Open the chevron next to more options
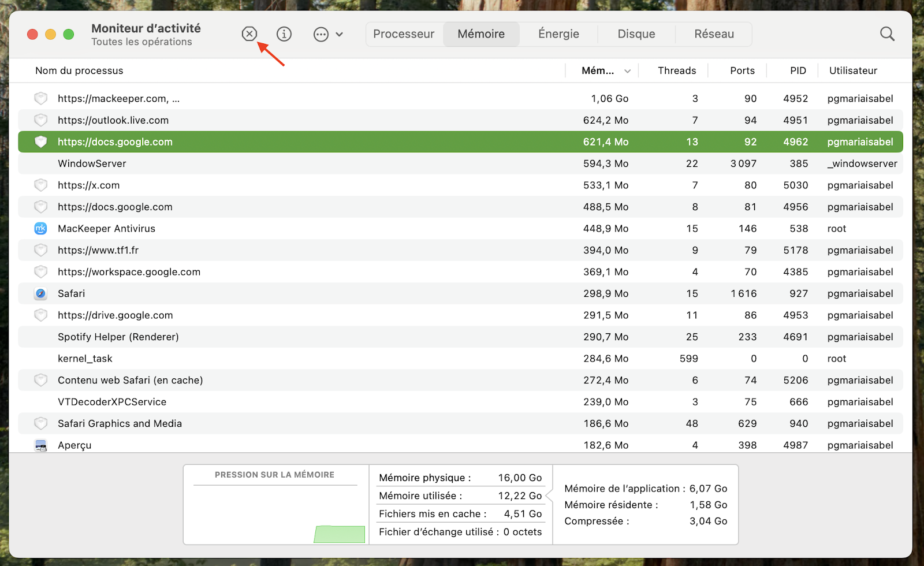 [340, 35]
